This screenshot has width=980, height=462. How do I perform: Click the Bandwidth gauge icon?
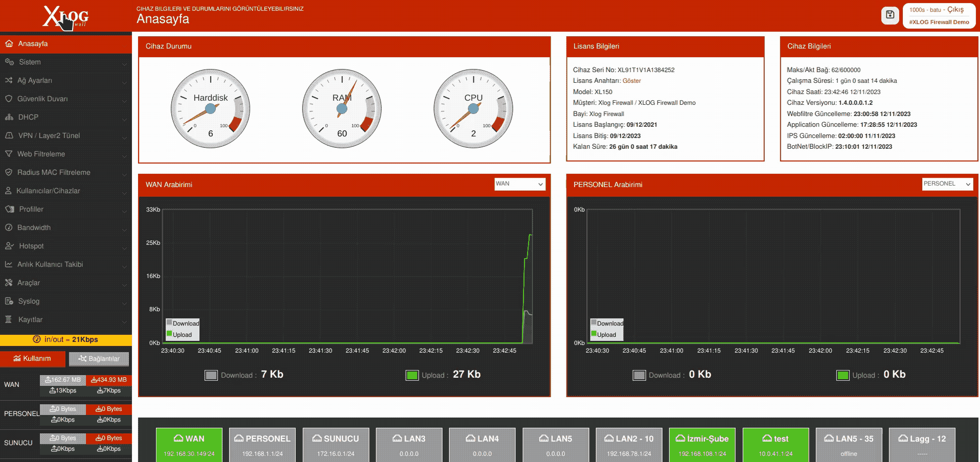pos(9,227)
